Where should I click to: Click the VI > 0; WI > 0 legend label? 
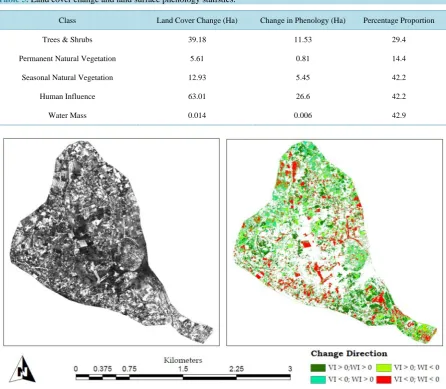point(350,367)
